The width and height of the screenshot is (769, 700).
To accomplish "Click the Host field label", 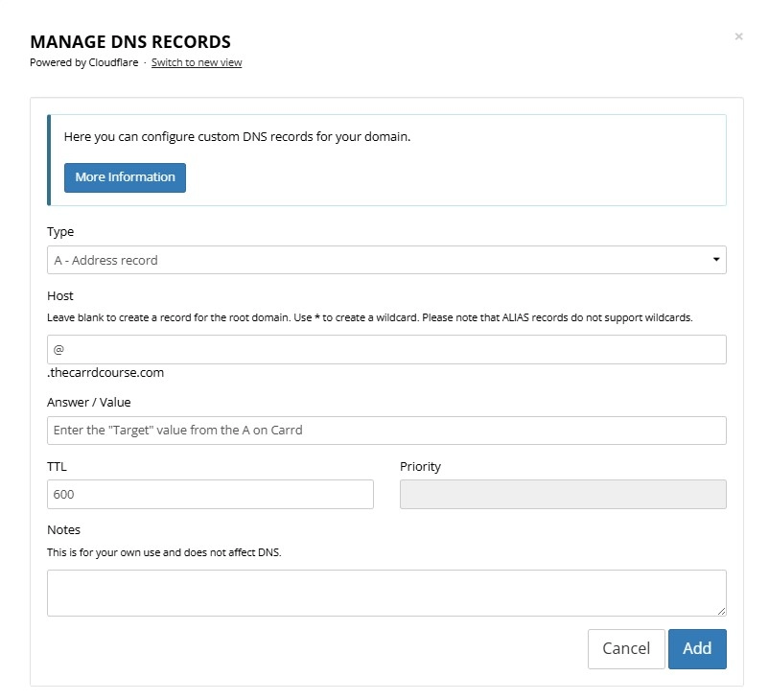I will 59,295.
